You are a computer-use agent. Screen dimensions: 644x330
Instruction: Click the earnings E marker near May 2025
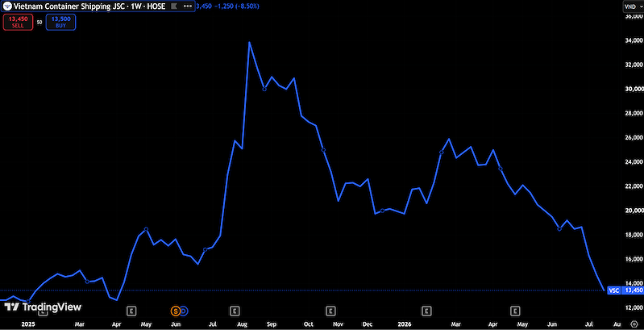tap(131, 311)
